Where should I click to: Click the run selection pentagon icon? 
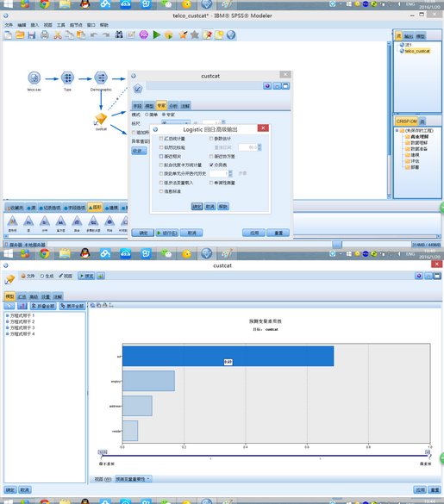coord(169,34)
